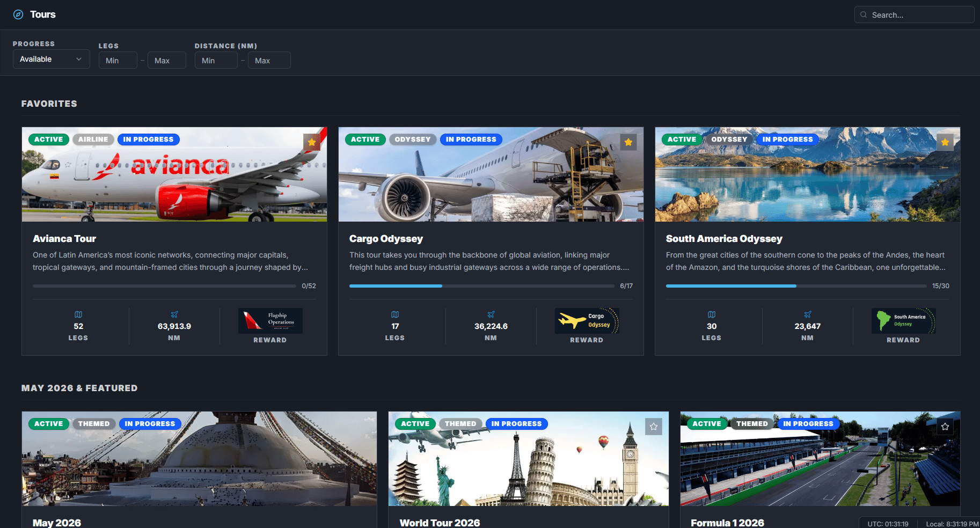The height and width of the screenshot is (528, 980).
Task: Unfavorite the Cargo Odyssey star
Action: [x=628, y=142]
